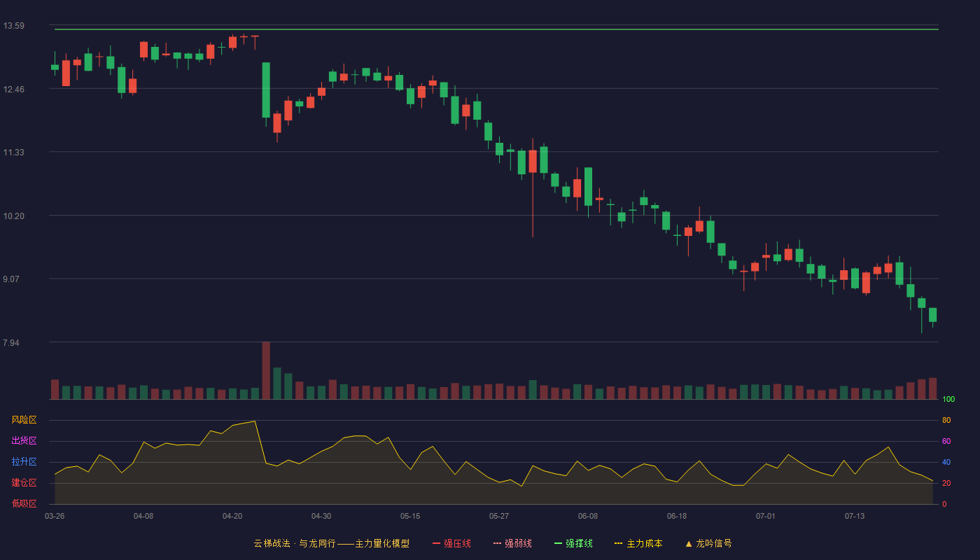980x560 pixels.
Task: Select the 低吸区 zone label
Action: (24, 503)
